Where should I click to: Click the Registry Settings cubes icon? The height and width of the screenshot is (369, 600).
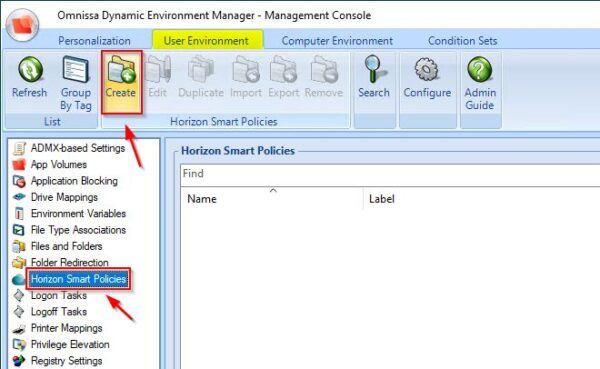coord(19,361)
